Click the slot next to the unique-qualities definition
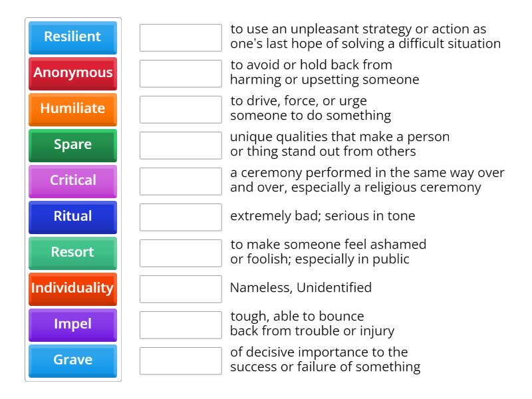Image resolution: width=532 pixels, height=399 pixels. click(181, 145)
